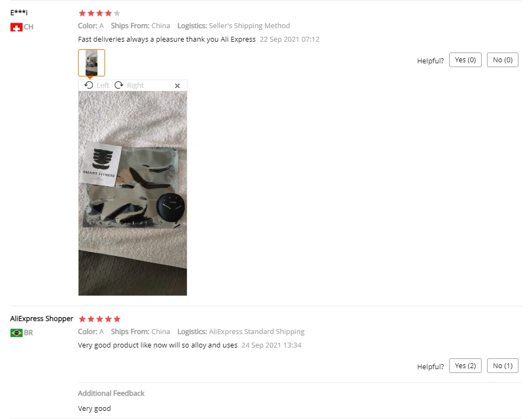Click the 'Very good product like now' review text
Image resolution: width=532 pixels, height=419 pixels.
pos(158,345)
